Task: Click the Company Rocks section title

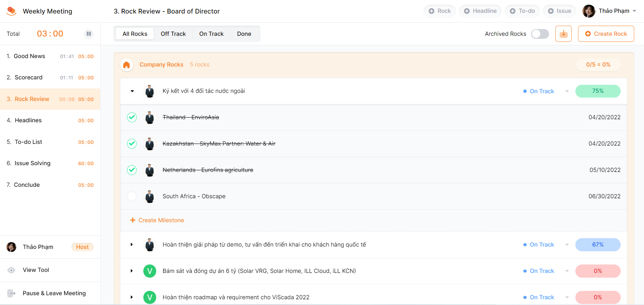Action: click(161, 65)
